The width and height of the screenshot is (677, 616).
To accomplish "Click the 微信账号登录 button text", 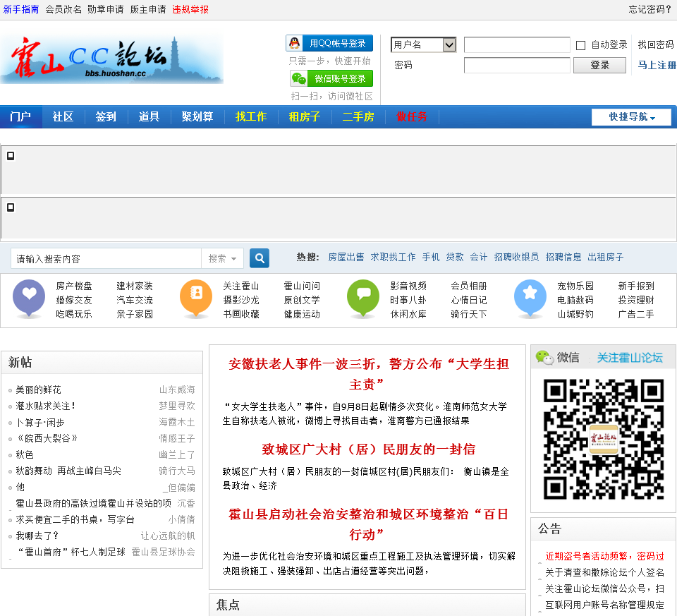I will [340, 78].
